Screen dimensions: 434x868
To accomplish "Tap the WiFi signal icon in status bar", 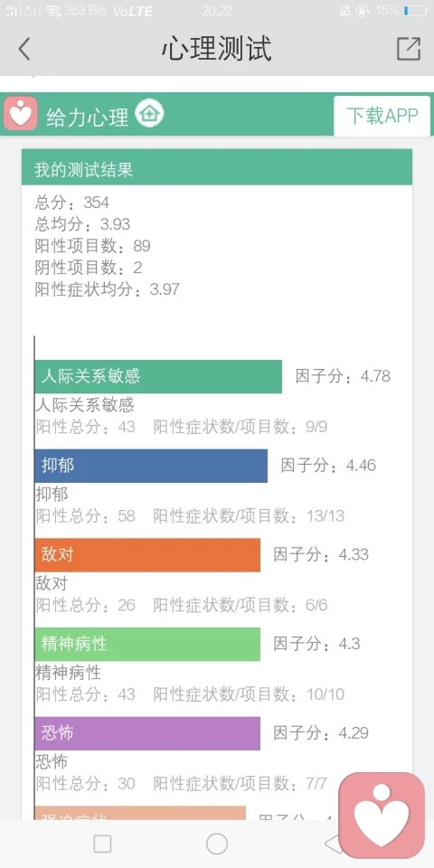I will tap(53, 11).
